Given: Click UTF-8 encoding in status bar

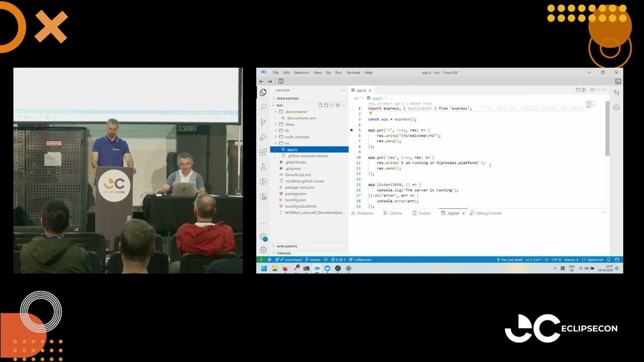Looking at the screenshot, I should tap(556, 259).
